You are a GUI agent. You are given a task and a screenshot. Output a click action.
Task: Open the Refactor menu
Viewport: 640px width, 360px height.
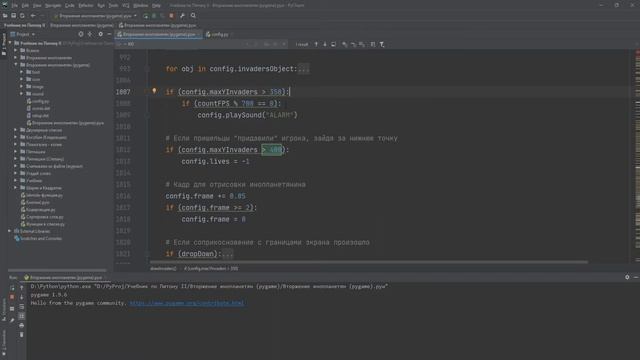coord(86,6)
